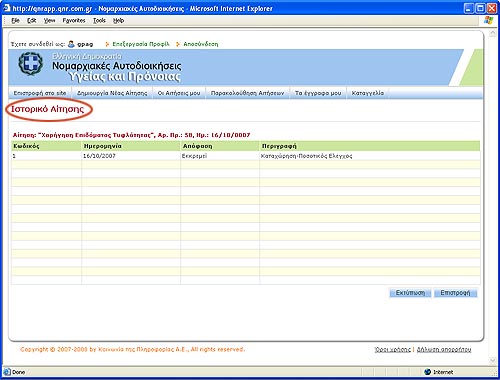The width and height of the screenshot is (500, 380).
Task: Open the Tools menu
Action: [99, 21]
